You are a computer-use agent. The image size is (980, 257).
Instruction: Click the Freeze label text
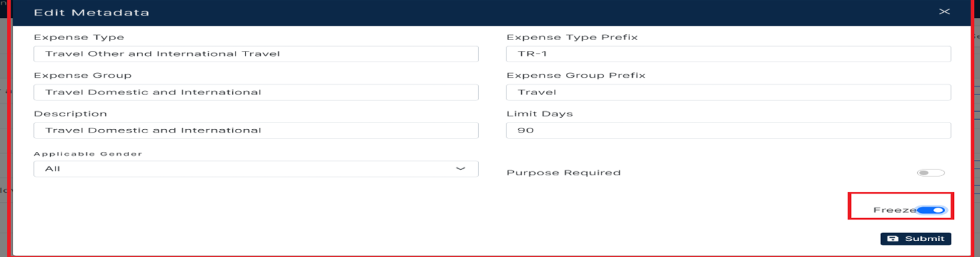click(x=894, y=210)
